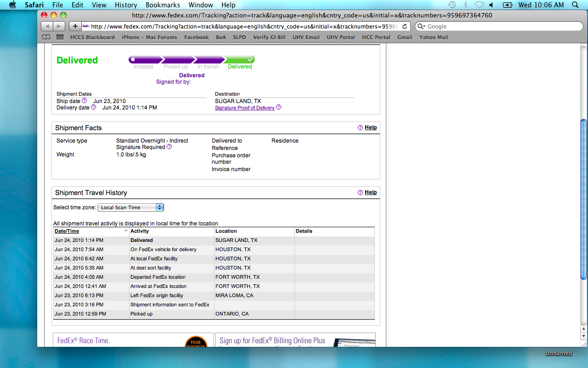
Task: Open the Apple menu
Action: [12, 5]
